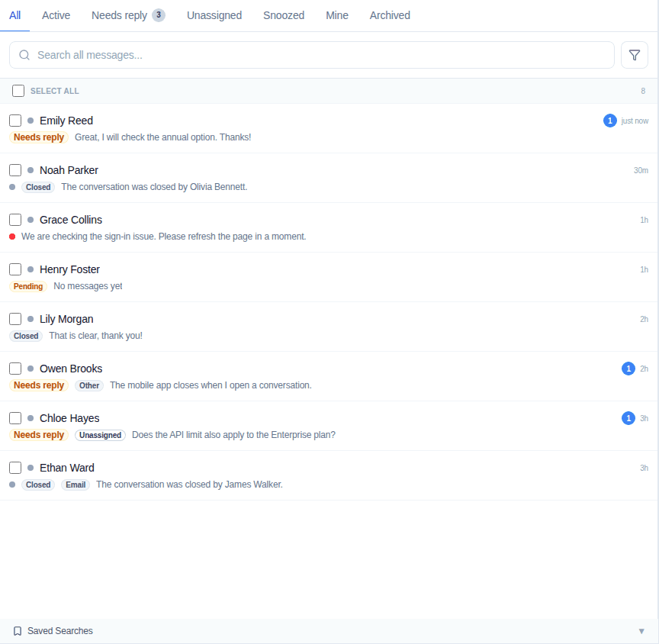
Task: Switch to the All tab
Action: [x=14, y=15]
